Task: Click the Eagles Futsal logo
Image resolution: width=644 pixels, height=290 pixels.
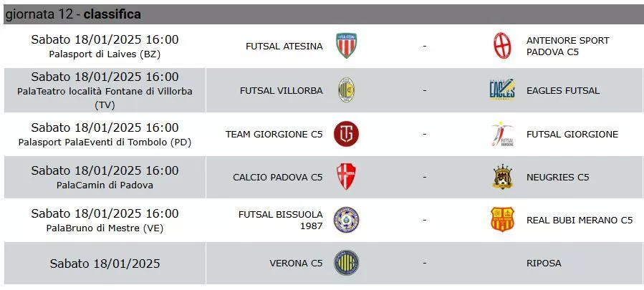Action: [x=502, y=90]
